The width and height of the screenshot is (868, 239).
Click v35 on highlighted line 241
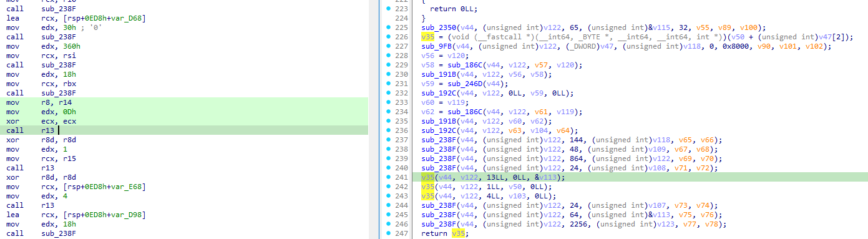428,177
